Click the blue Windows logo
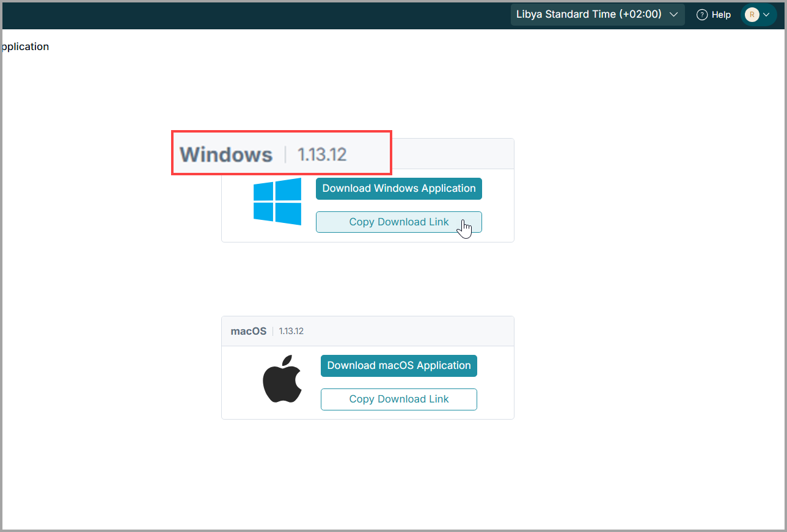Image resolution: width=787 pixels, height=532 pixels. coord(277,202)
